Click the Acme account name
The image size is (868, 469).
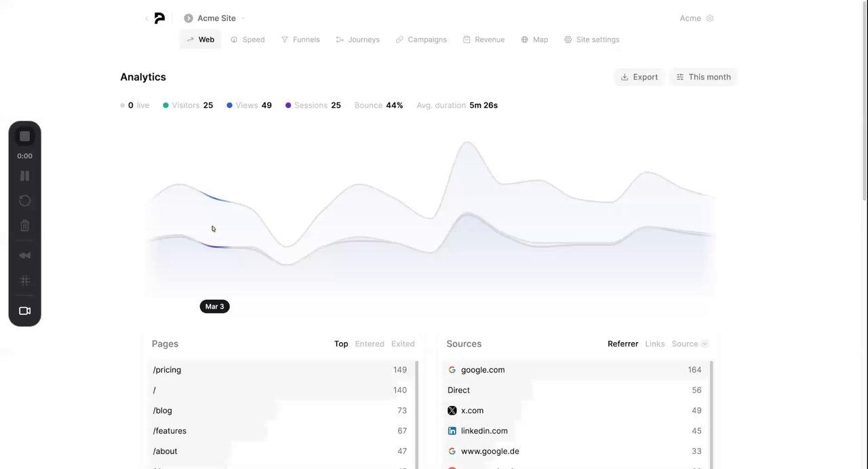tap(690, 18)
